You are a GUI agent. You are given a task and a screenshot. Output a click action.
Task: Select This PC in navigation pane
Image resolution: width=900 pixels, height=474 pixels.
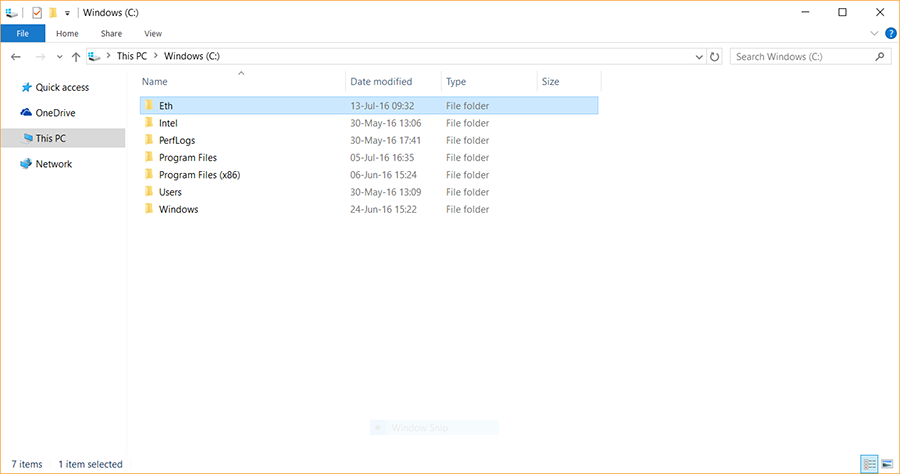click(63, 138)
